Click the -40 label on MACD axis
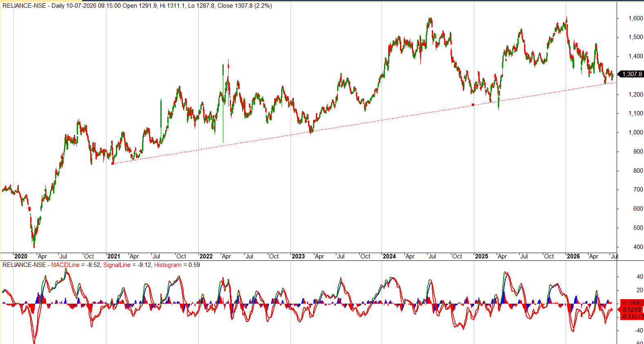Image resolution: width=644 pixels, height=344 pixels. [x=639, y=331]
